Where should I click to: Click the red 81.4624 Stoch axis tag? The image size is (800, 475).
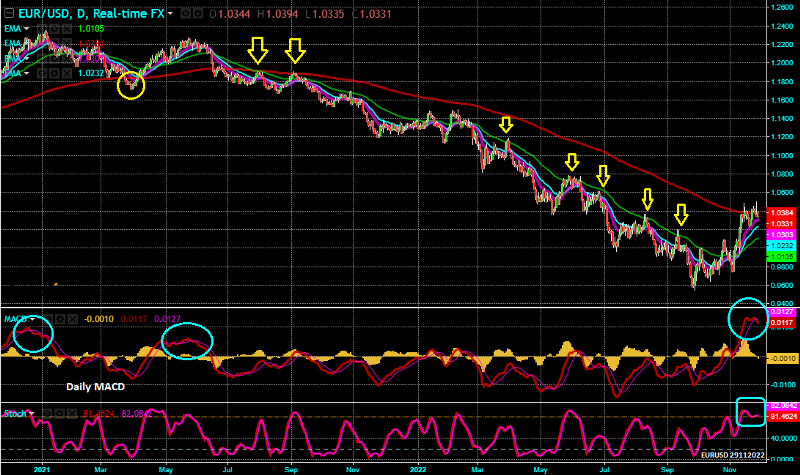click(783, 417)
